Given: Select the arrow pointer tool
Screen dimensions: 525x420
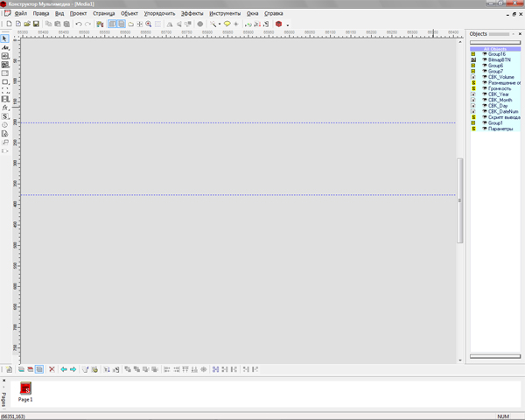Looking at the screenshot, I should 4,38.
